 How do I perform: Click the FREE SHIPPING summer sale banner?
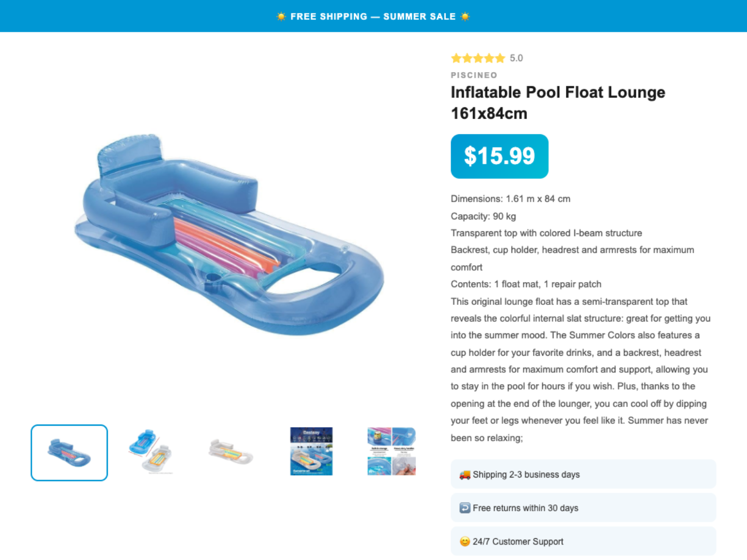tap(373, 16)
